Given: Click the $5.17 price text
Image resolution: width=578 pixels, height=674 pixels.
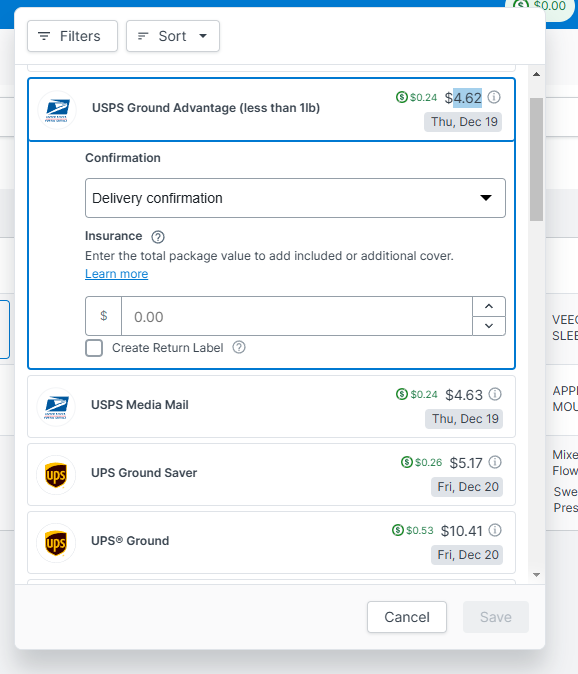Looking at the screenshot, I should click(x=466, y=463).
